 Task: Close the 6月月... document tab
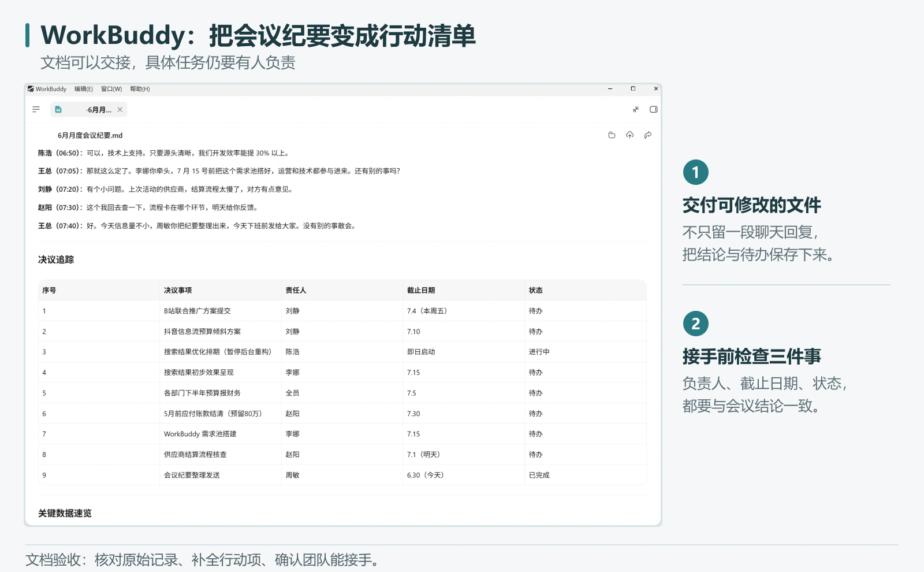(120, 109)
